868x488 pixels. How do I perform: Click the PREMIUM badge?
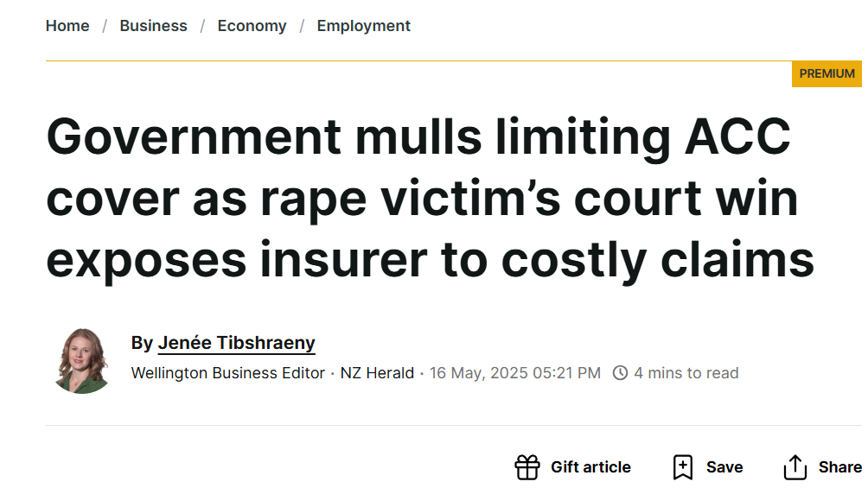click(827, 73)
